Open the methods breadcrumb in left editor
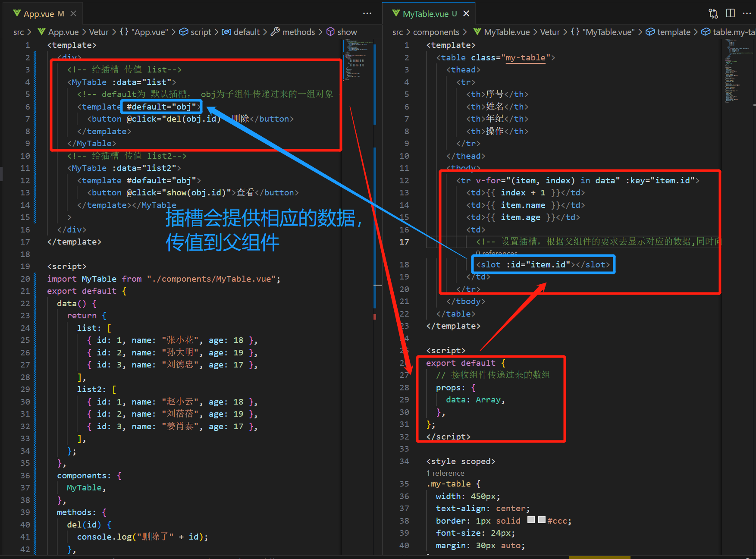Viewport: 756px width, 559px height. click(x=293, y=32)
